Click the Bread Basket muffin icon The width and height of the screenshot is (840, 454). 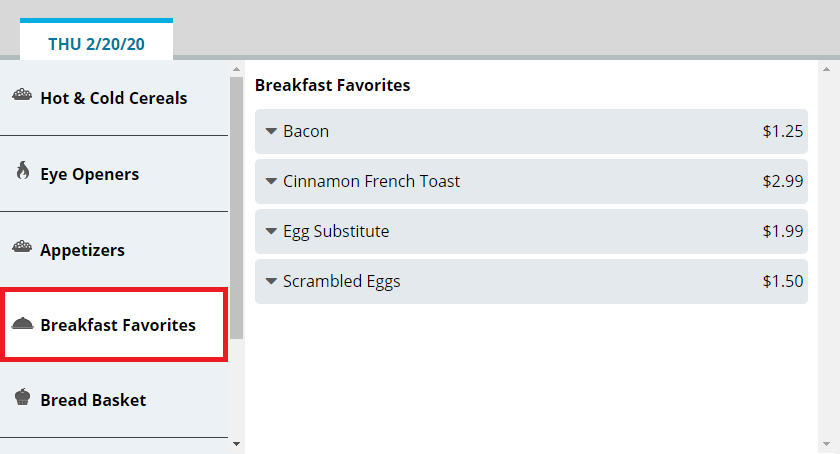pos(22,399)
